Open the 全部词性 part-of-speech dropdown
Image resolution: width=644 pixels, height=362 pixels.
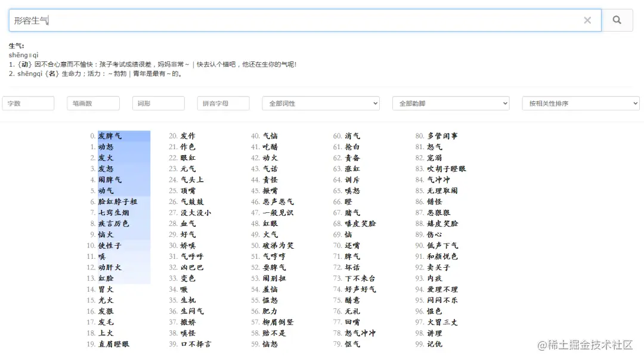[x=320, y=103]
